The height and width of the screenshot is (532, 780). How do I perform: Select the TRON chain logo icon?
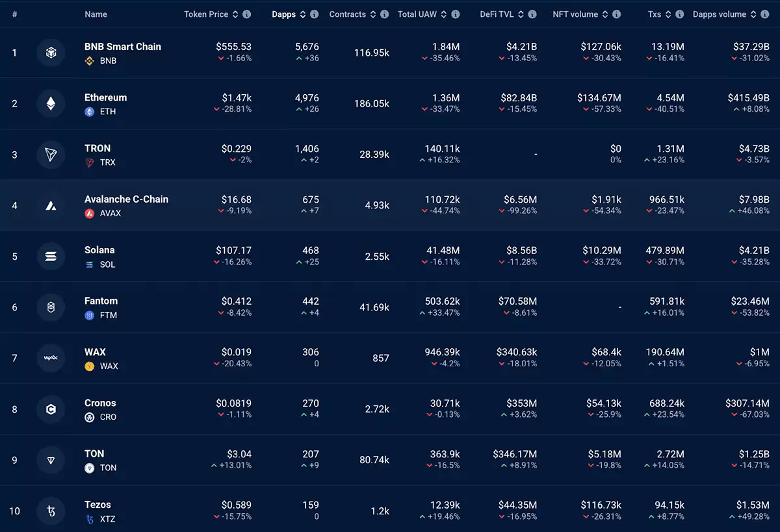[51, 155]
